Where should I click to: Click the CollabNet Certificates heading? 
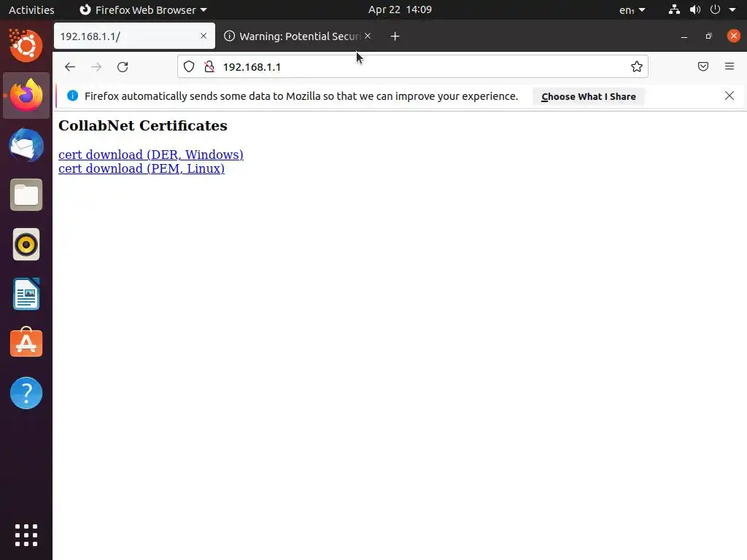tap(143, 125)
